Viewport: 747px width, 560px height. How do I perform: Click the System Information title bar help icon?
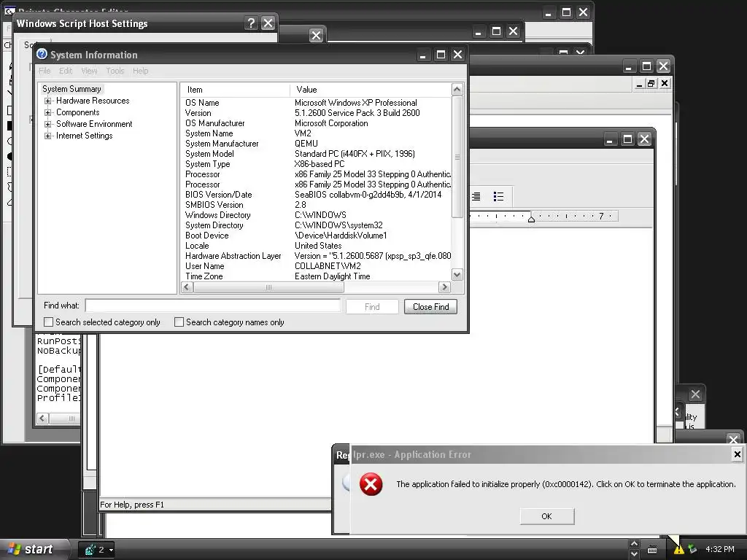tap(42, 54)
